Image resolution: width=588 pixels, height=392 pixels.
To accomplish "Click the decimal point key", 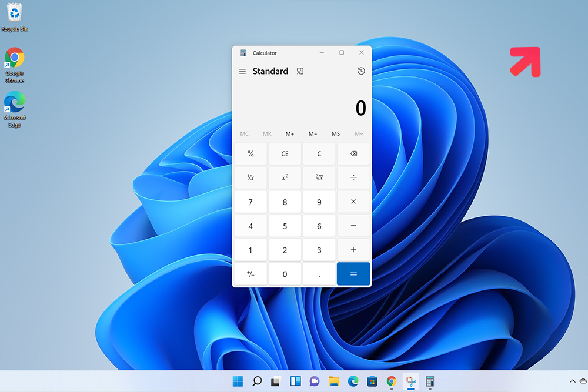I will coord(319,274).
